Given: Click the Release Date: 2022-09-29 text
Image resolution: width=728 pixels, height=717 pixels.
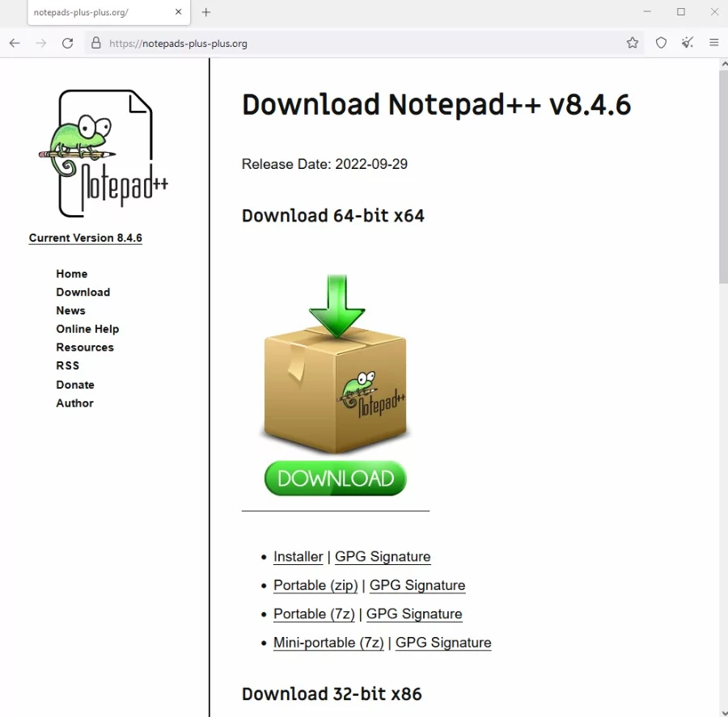Looking at the screenshot, I should coord(324,164).
